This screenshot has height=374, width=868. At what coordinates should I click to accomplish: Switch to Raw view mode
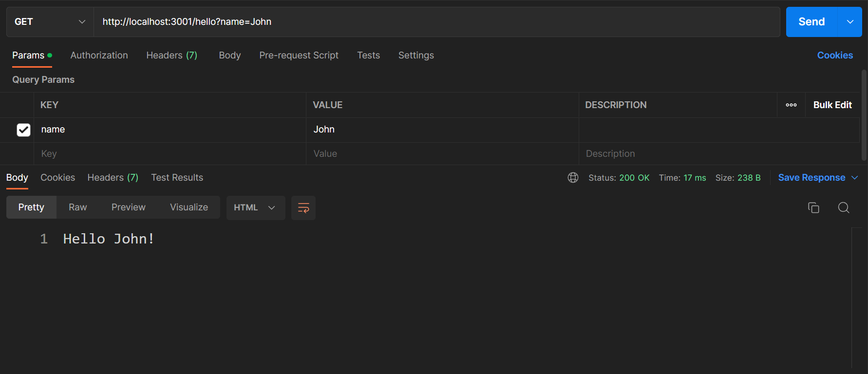click(x=77, y=207)
